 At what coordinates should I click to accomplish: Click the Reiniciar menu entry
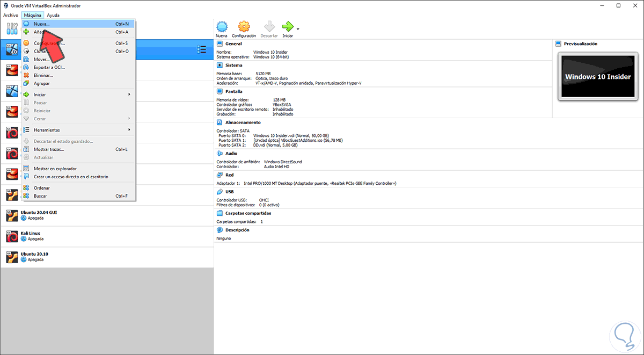click(78, 111)
